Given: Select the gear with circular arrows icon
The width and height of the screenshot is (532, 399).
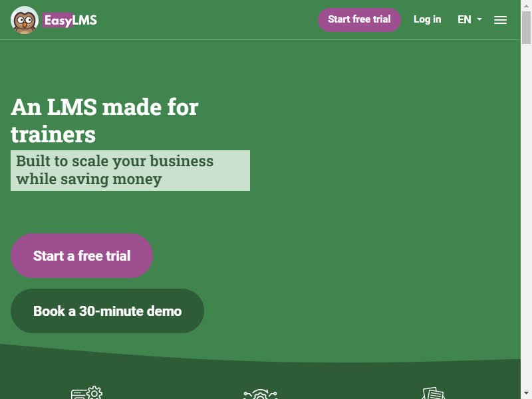Looking at the screenshot, I should click(260, 394).
